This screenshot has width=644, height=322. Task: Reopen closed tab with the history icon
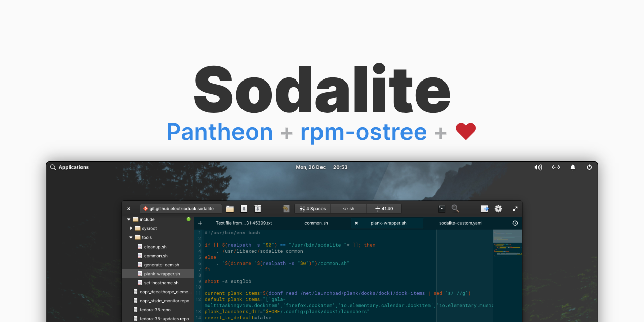tap(514, 223)
